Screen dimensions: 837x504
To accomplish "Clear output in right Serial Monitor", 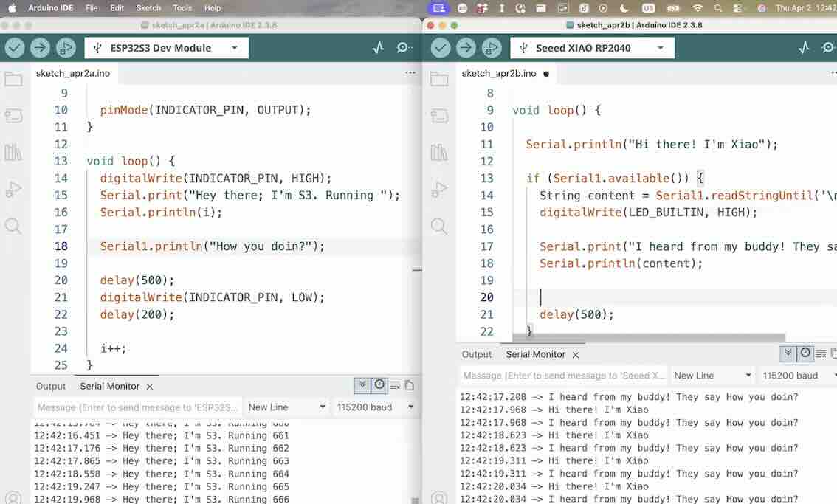I will (821, 353).
